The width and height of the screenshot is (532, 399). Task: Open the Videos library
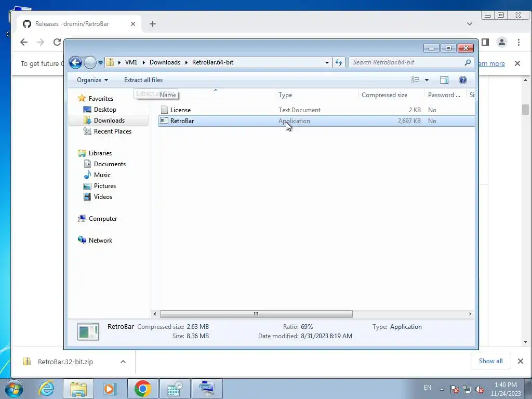(103, 197)
